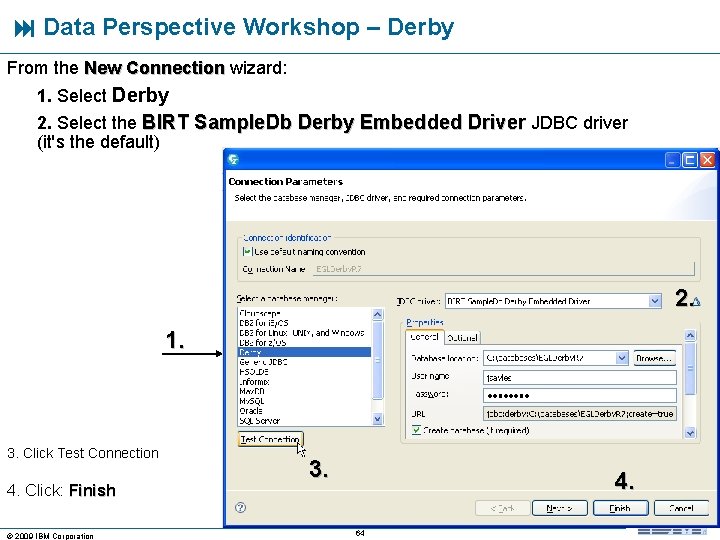Click properties panel scroll up arrow
Viewport: 720px width, 540px height.
coord(690,336)
